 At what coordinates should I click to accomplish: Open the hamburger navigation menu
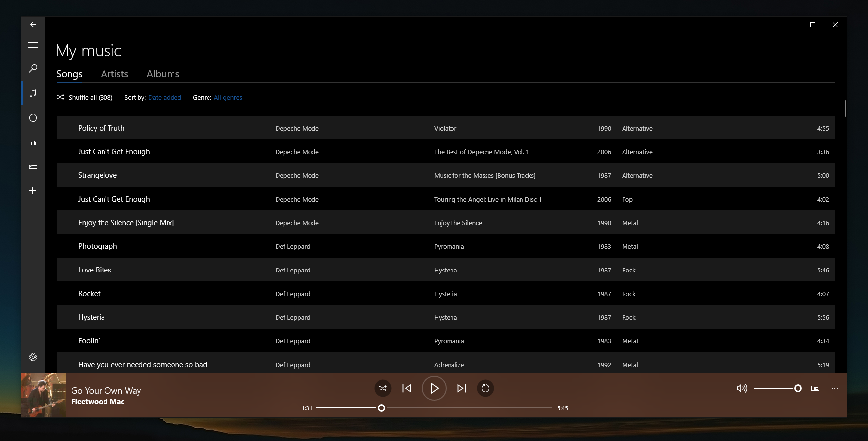[33, 45]
